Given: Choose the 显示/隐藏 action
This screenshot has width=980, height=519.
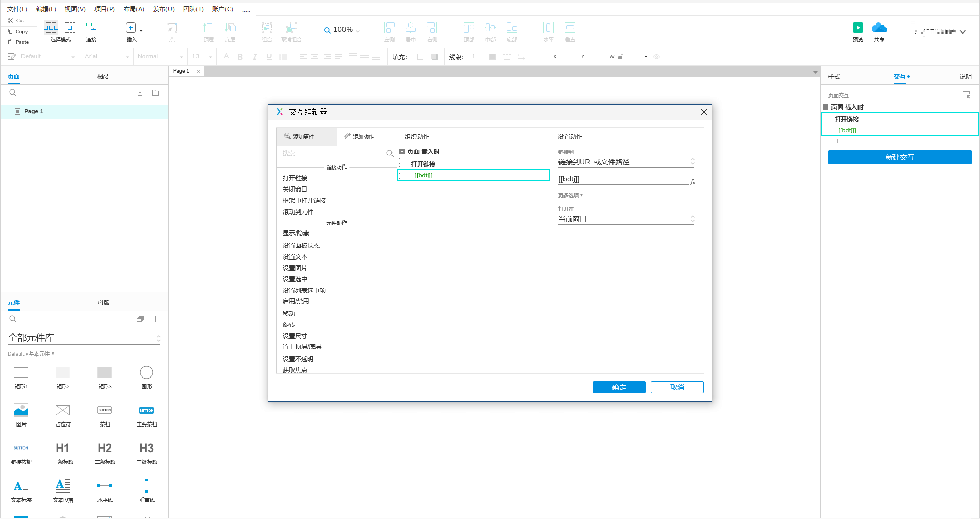Looking at the screenshot, I should click(296, 233).
